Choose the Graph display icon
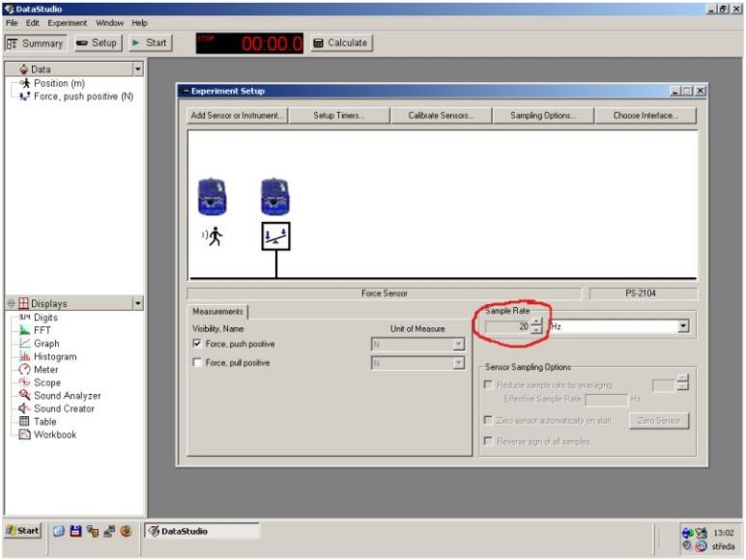The height and width of the screenshot is (560, 746). point(24,343)
